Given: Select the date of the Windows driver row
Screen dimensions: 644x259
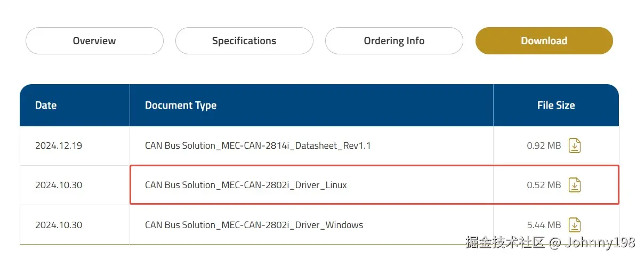Looking at the screenshot, I should pos(59,225).
